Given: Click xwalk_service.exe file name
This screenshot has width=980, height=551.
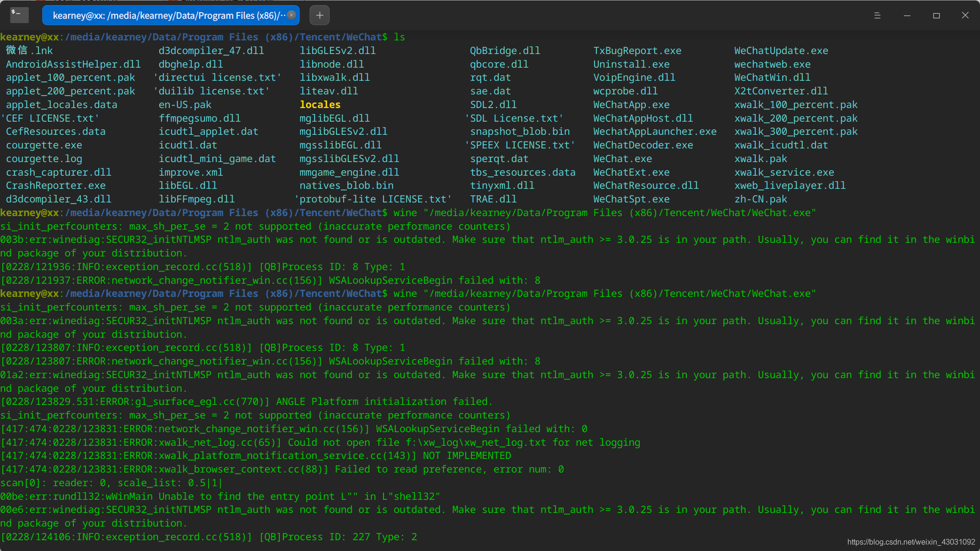Looking at the screenshot, I should click(784, 172).
